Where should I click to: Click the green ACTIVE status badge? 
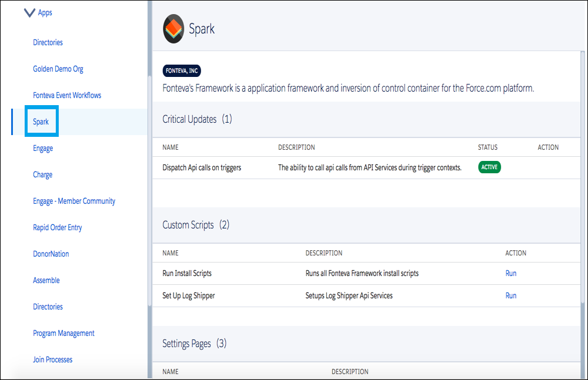coord(489,167)
